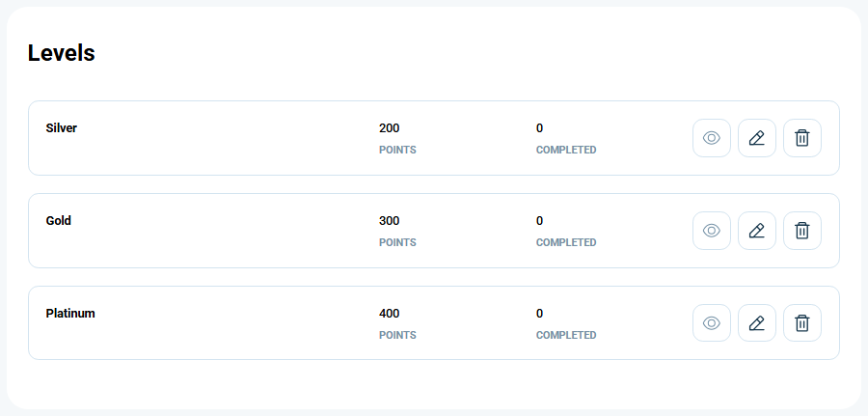Select the Gold level name

(58, 220)
